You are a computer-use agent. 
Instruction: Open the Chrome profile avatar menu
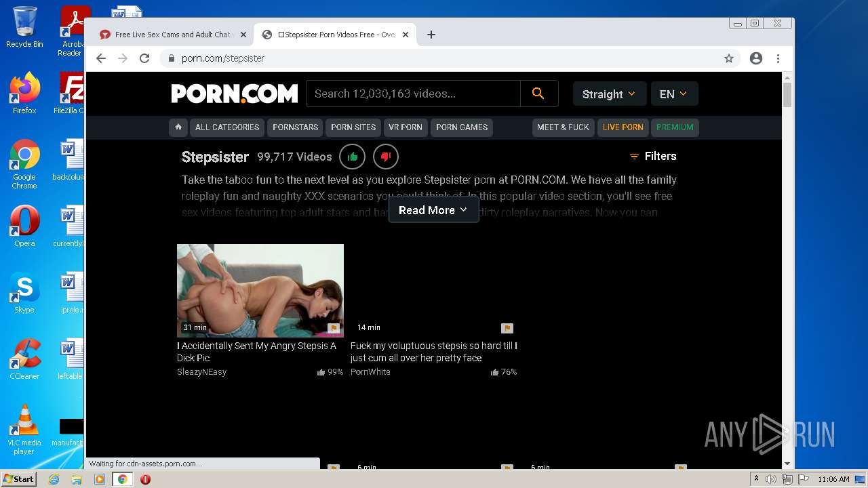click(756, 58)
